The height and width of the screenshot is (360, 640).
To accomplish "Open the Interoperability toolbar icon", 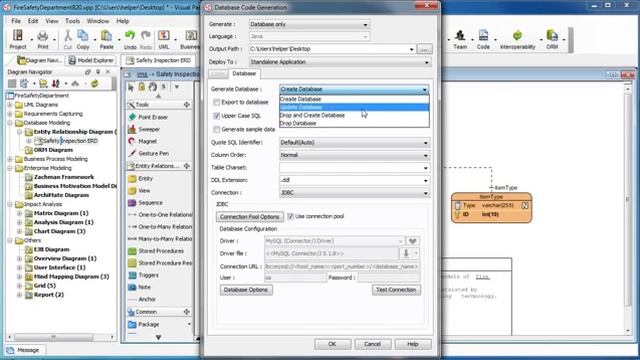I will [517, 40].
